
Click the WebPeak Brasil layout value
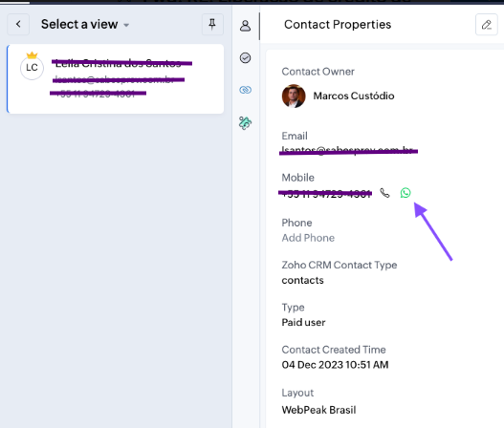click(318, 410)
